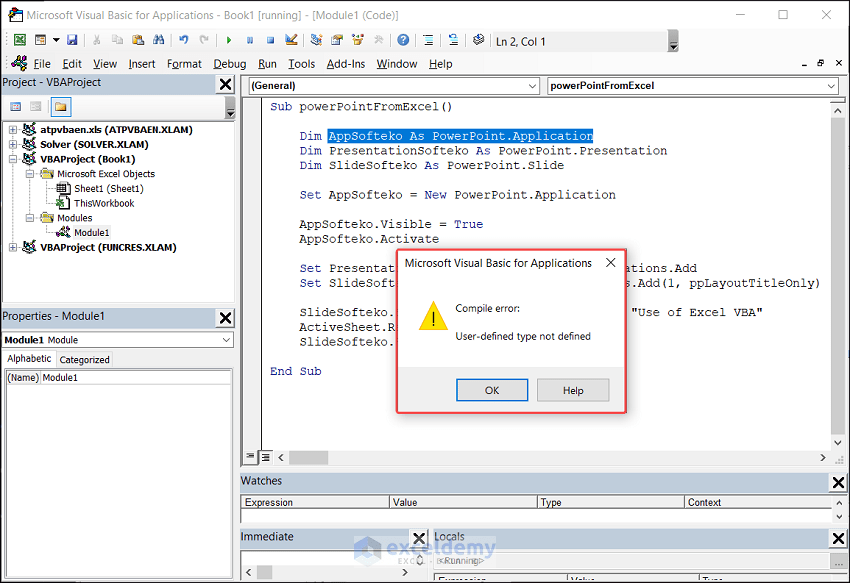Screen dimensions: 850x583
Task: Click the Redo arrow icon
Action: coord(204,40)
